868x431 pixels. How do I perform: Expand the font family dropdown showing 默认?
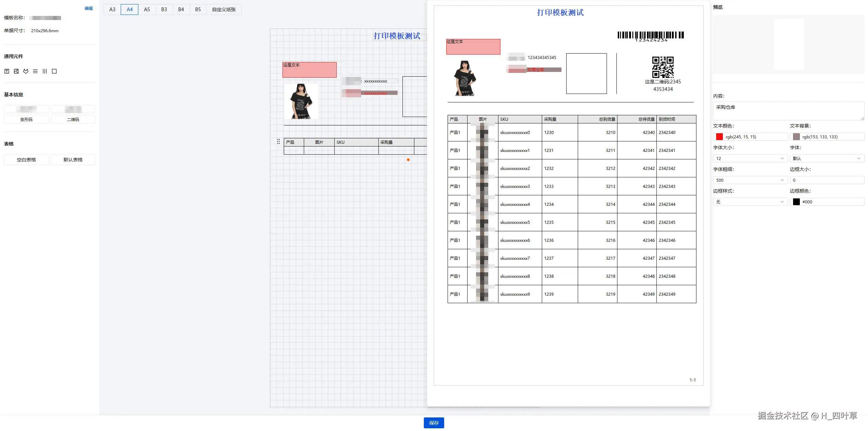(x=826, y=158)
